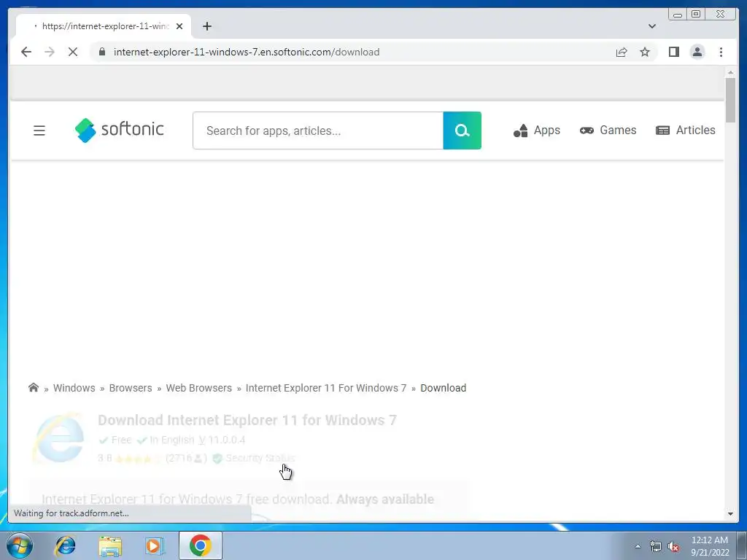Viewport: 747px width, 560px height.
Task: Stop loading the page with the X button
Action: pos(72,52)
